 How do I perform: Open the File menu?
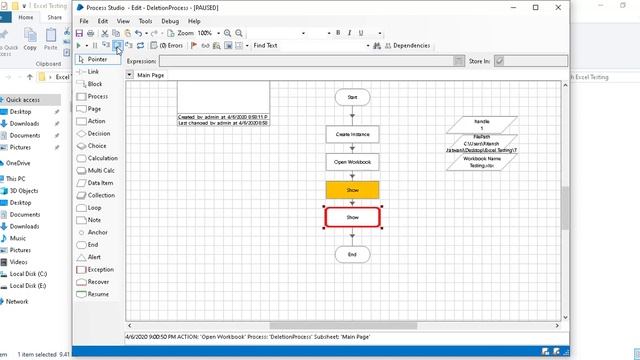click(84, 21)
